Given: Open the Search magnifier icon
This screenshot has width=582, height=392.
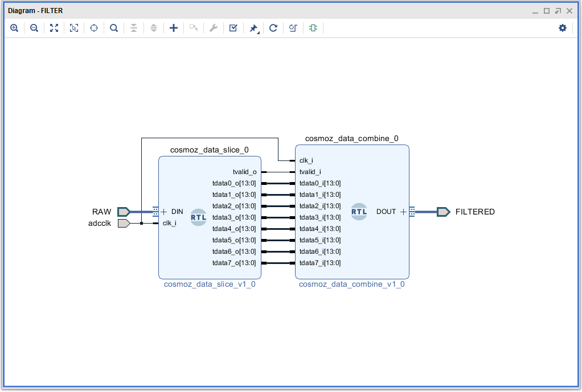Looking at the screenshot, I should 114,28.
